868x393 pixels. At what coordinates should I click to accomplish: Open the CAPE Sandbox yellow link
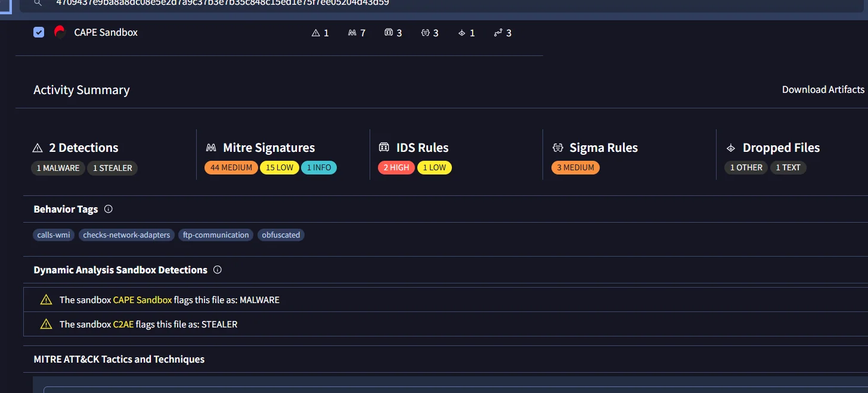pyautogui.click(x=142, y=300)
